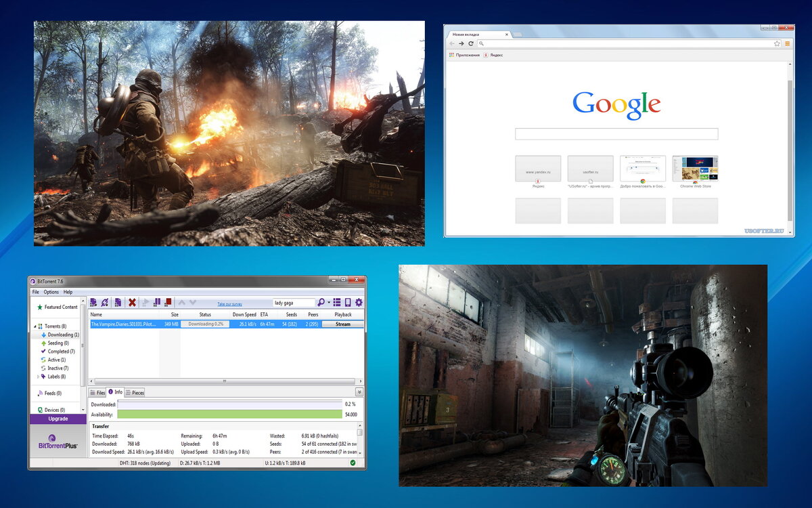Switch to the Info tab
Viewport: 812px width, 508px height.
(115, 392)
